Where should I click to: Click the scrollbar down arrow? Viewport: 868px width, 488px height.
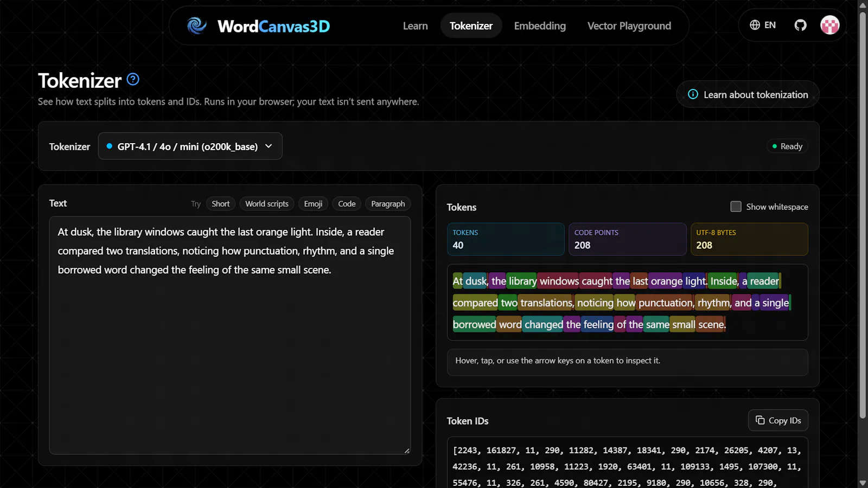(863, 483)
